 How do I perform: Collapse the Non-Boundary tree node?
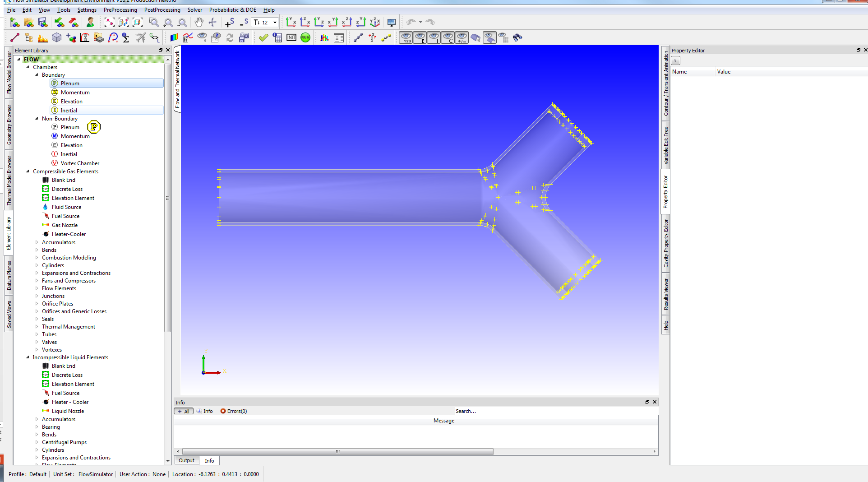pos(37,119)
